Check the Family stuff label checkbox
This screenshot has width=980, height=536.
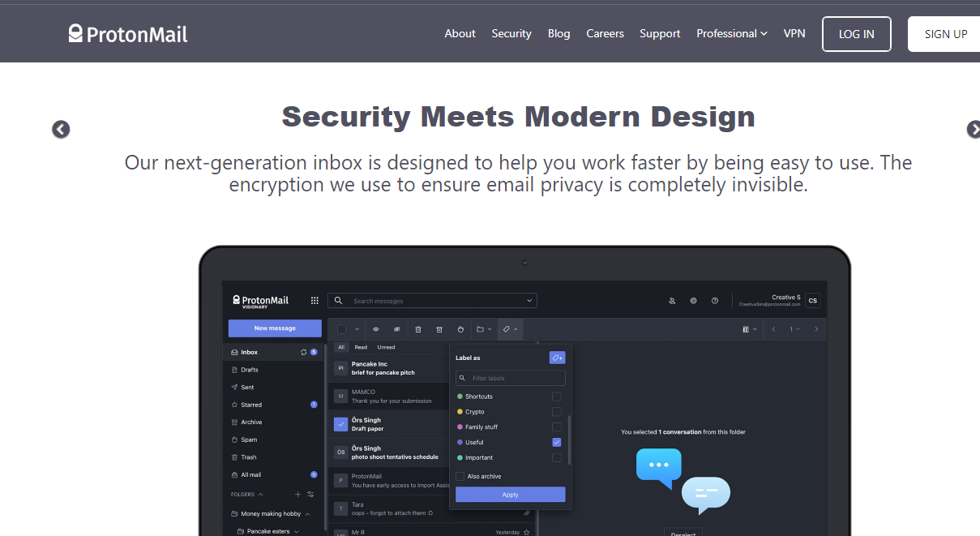click(x=557, y=427)
